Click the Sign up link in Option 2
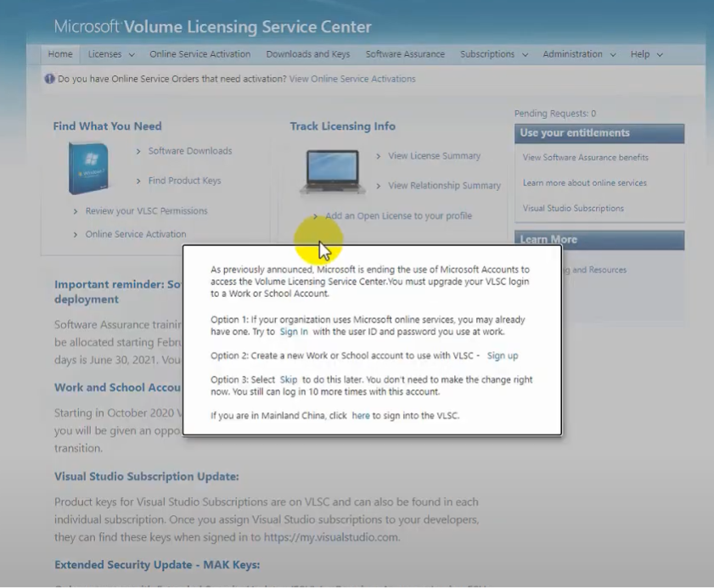 [503, 356]
